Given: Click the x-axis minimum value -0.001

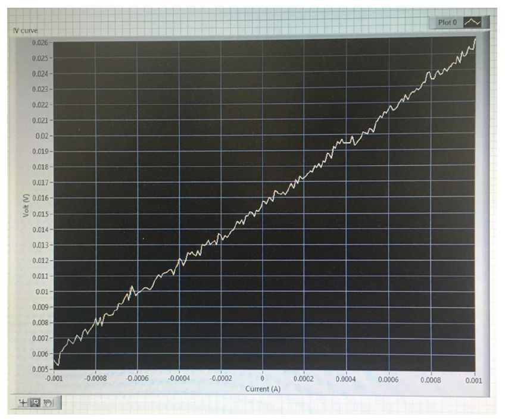Looking at the screenshot, I should (x=54, y=377).
